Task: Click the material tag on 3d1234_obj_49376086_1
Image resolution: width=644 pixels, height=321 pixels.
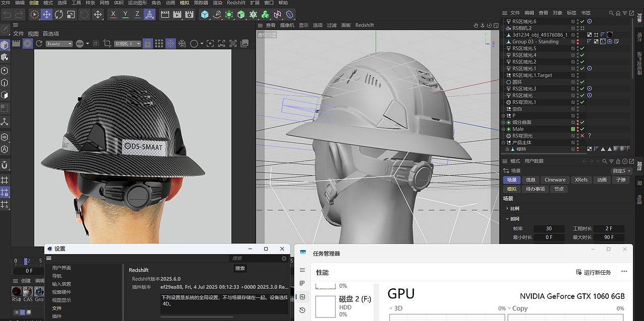Action: coord(609,35)
